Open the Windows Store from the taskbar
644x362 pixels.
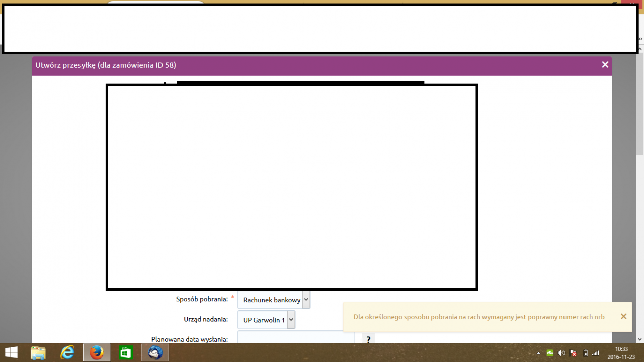click(x=125, y=352)
